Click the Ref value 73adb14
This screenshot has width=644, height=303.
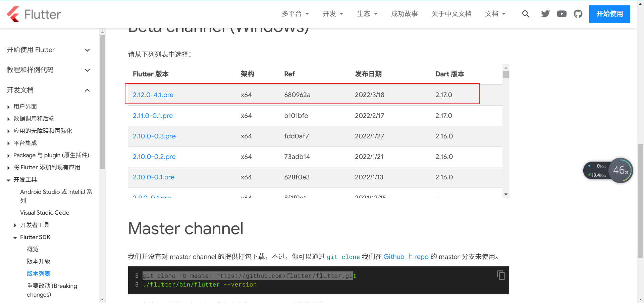297,157
